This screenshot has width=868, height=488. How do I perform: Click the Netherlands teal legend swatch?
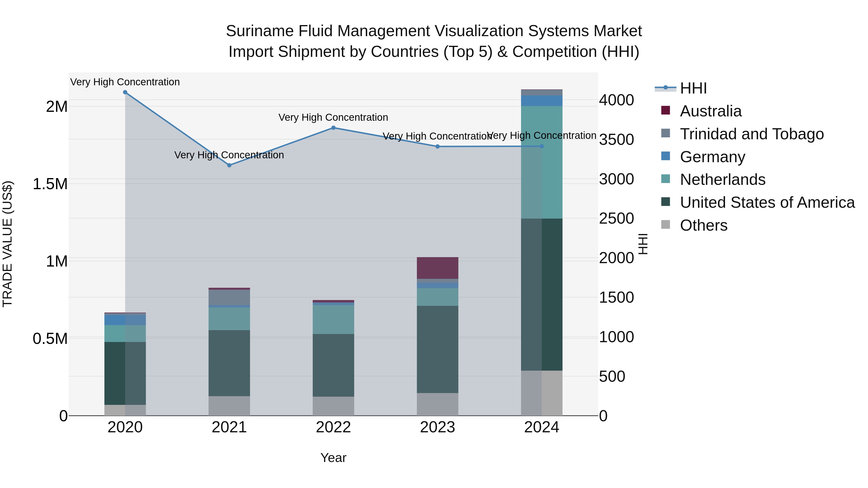665,179
